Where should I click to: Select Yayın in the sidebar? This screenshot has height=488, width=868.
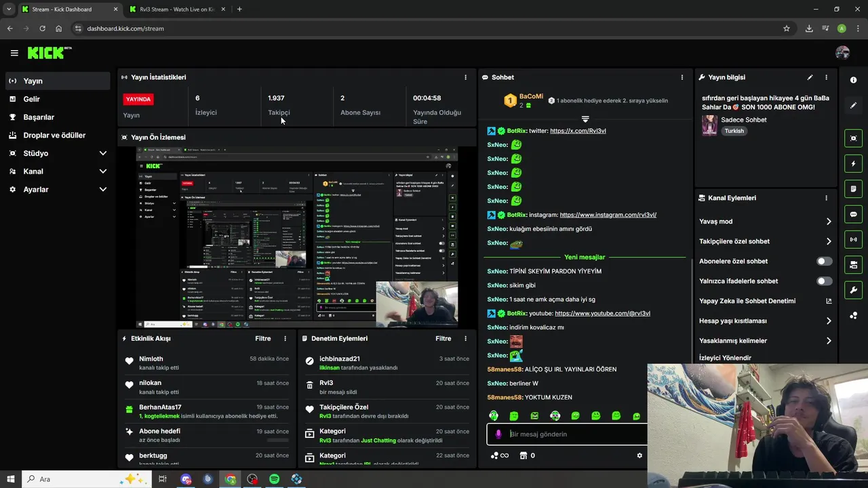(58, 81)
